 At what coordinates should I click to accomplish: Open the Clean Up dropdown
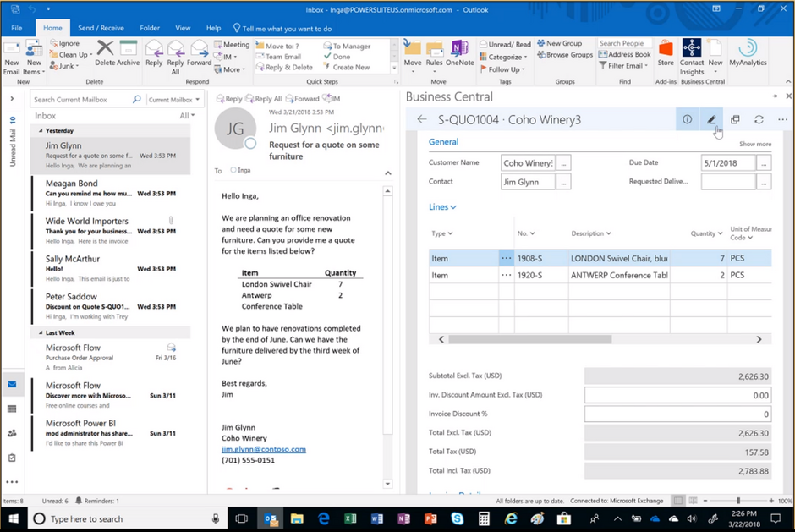point(71,55)
